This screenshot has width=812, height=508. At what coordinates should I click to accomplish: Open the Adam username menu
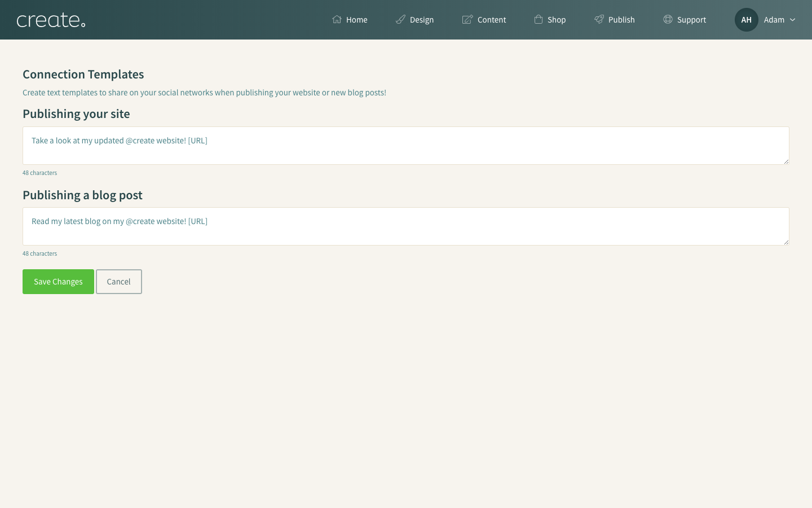pos(774,20)
